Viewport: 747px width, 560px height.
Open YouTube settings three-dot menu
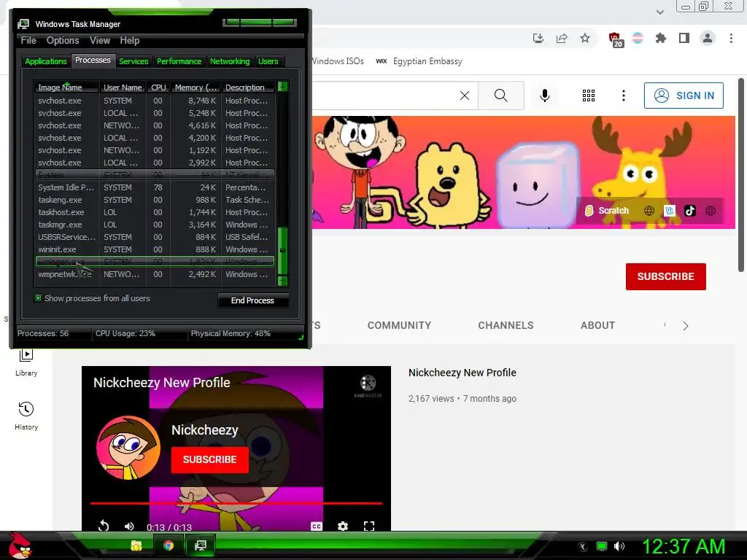[623, 96]
